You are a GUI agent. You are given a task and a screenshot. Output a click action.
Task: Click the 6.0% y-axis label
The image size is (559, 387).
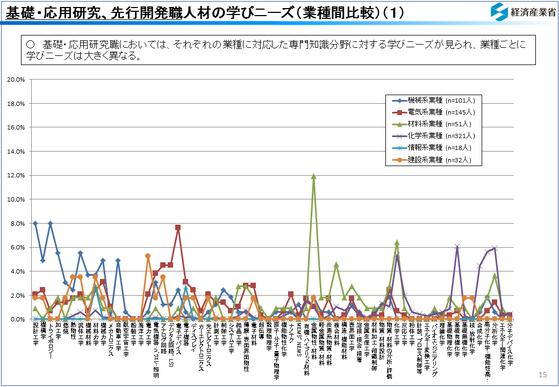click(x=17, y=248)
